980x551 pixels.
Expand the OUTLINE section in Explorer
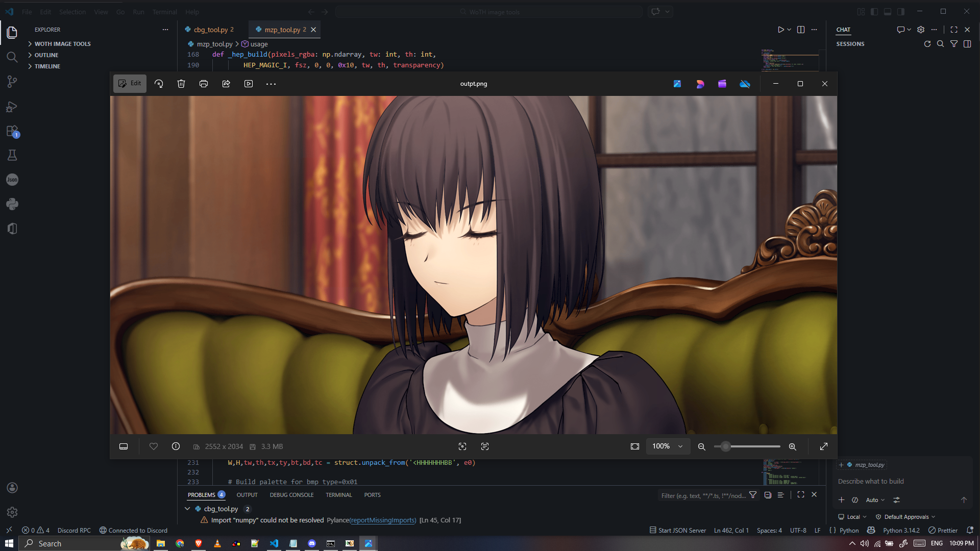pos(46,55)
